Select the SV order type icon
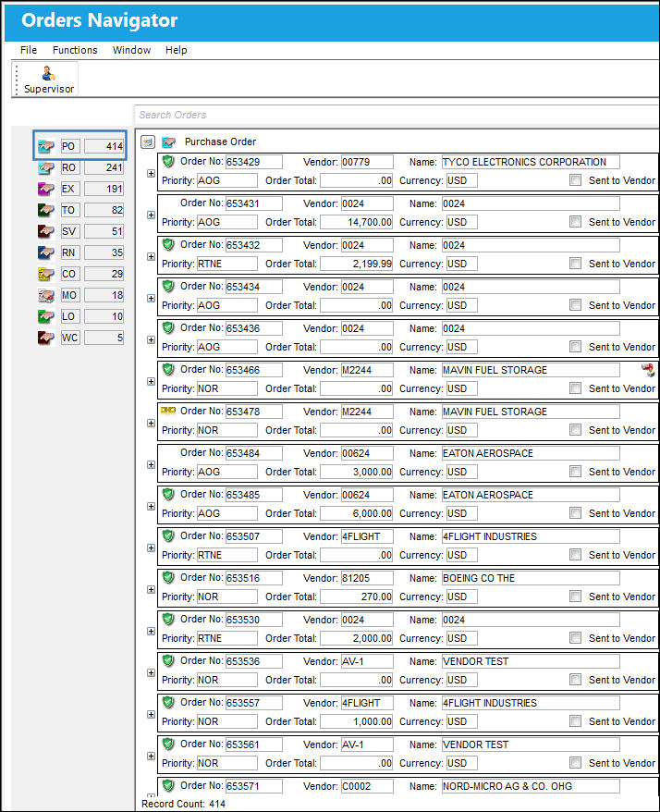The image size is (660, 812). (46, 231)
